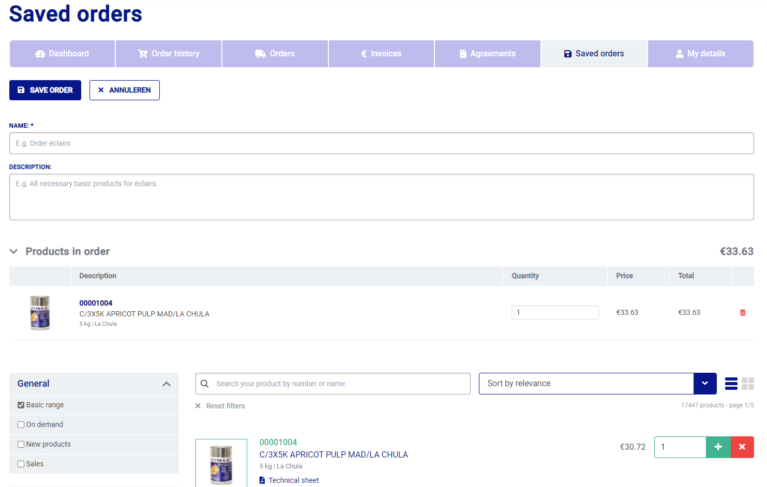Screen dimensions: 767x487
Task: Add product with green plus button
Action: 718,447
